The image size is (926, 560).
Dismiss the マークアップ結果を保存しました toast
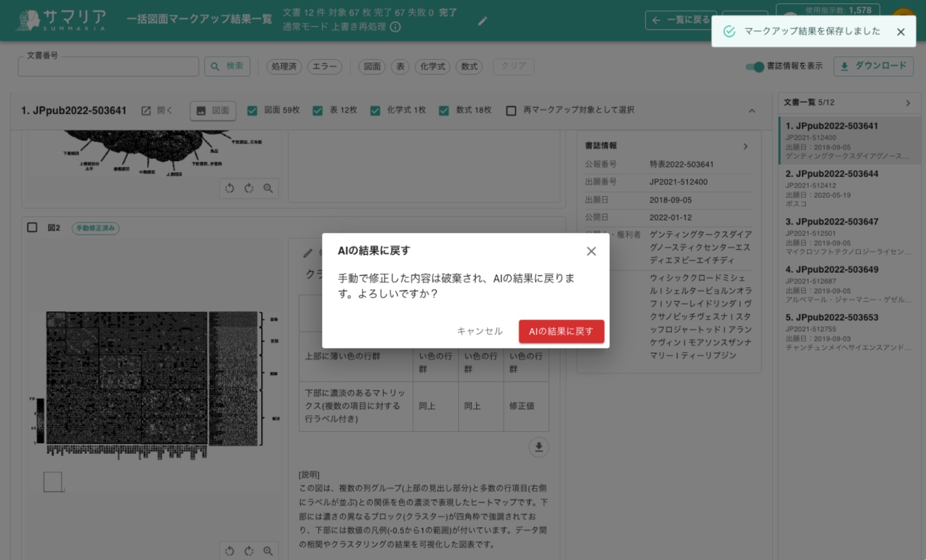click(901, 32)
